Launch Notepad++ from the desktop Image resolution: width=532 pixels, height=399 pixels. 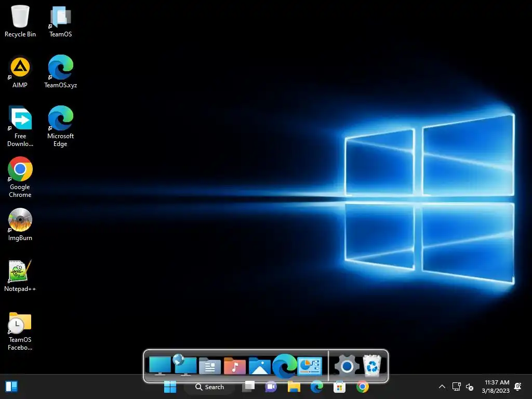coord(20,275)
